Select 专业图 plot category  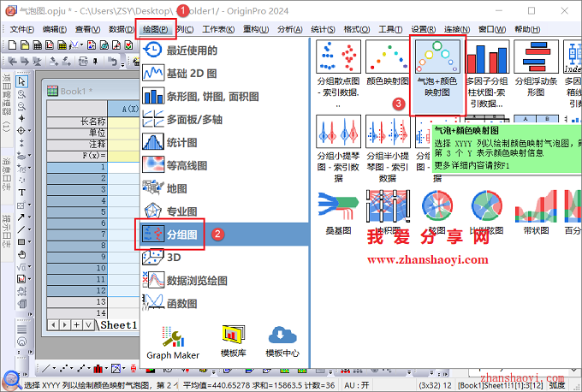tap(224, 211)
